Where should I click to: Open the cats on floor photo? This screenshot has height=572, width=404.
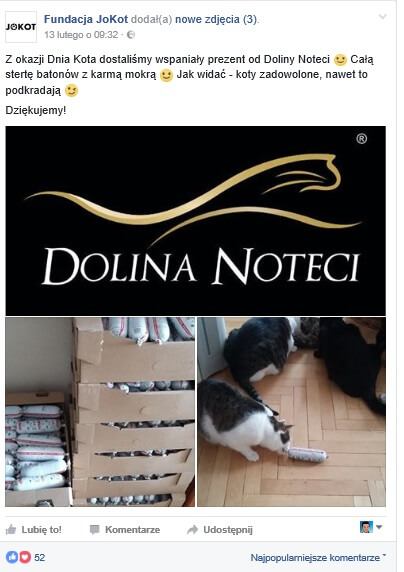click(291, 412)
